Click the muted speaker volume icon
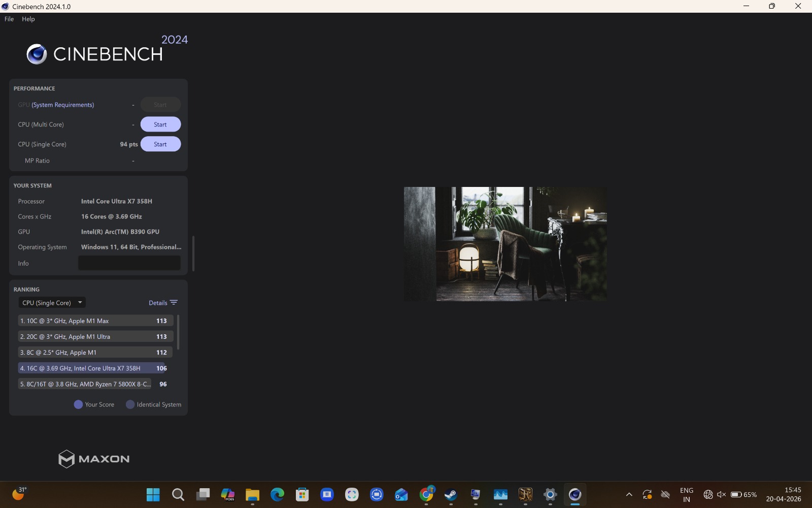The height and width of the screenshot is (508, 812). 721,494
